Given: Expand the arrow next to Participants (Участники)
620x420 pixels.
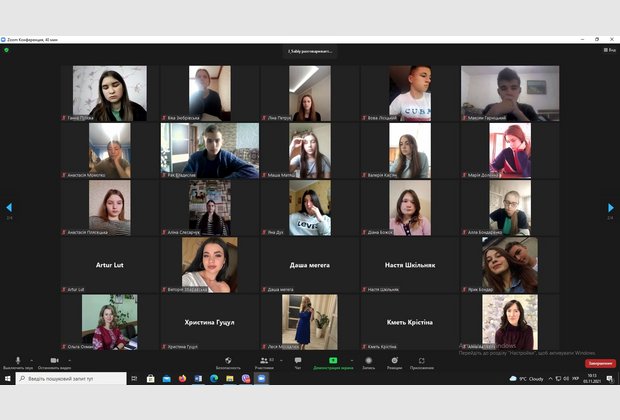Looking at the screenshot, I should pos(278,359).
